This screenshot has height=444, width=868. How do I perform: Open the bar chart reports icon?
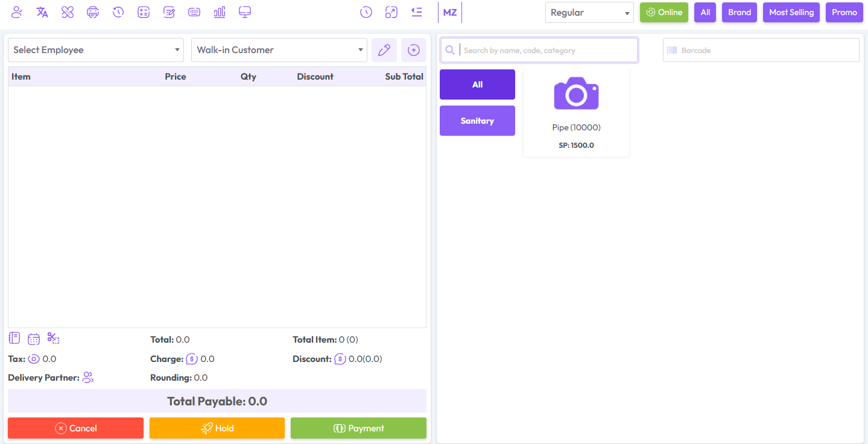[220, 12]
